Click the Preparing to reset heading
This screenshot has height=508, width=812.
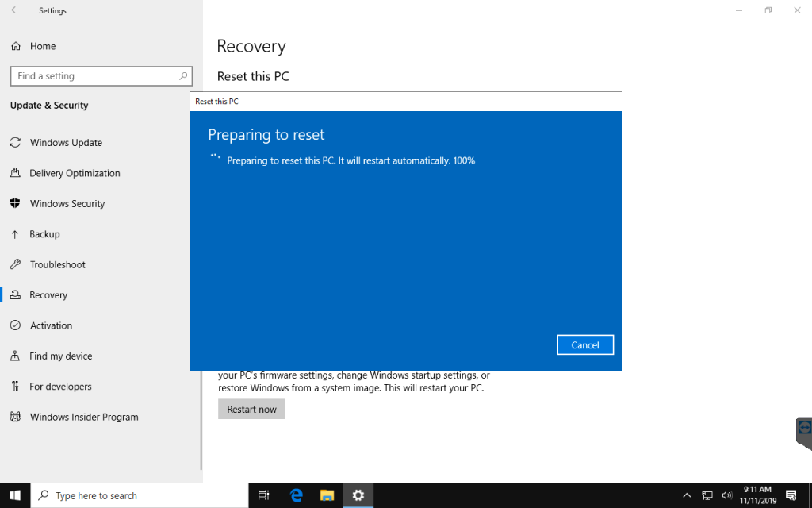pyautogui.click(x=266, y=135)
